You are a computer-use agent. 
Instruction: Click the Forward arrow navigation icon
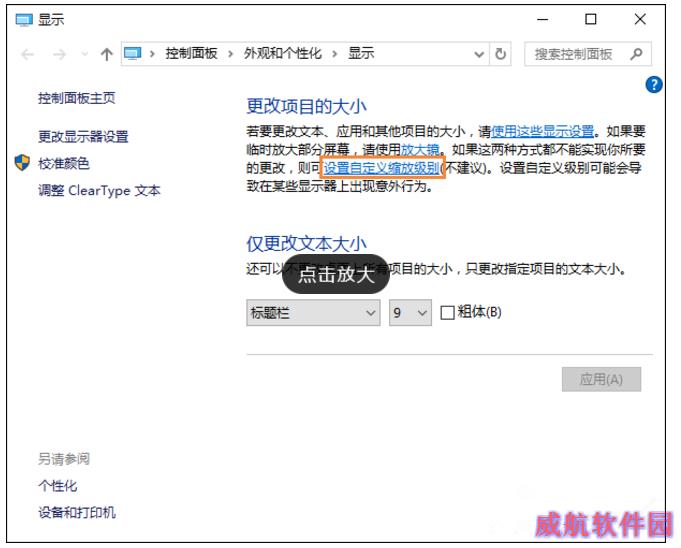coord(59,55)
